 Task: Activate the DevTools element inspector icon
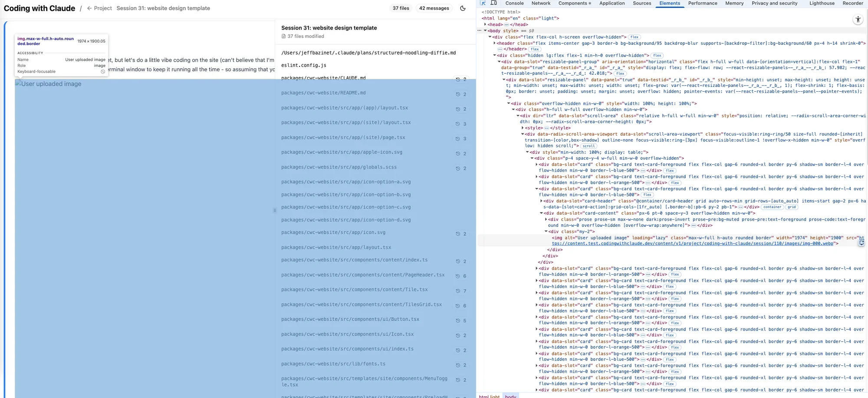[x=483, y=3]
